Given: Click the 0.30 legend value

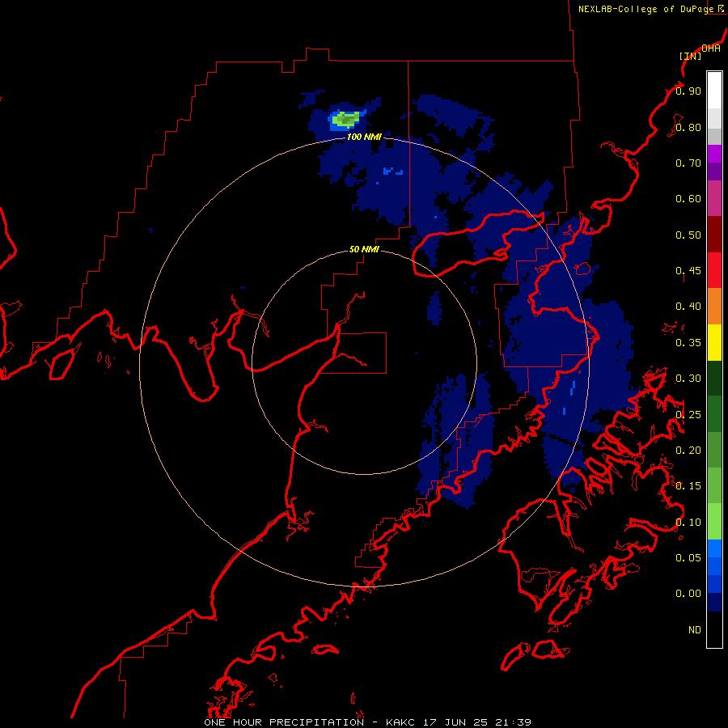Looking at the screenshot, I should [688, 379].
